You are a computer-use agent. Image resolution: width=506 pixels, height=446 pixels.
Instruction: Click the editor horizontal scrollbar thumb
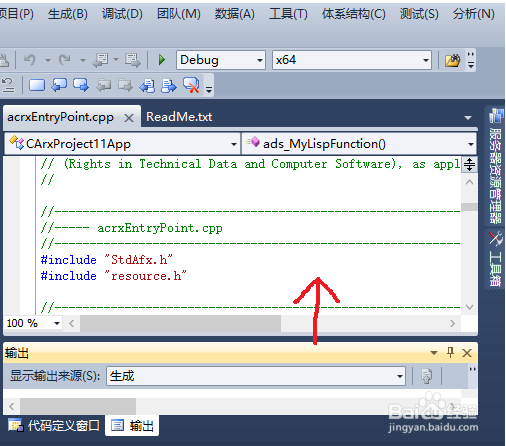point(181,323)
